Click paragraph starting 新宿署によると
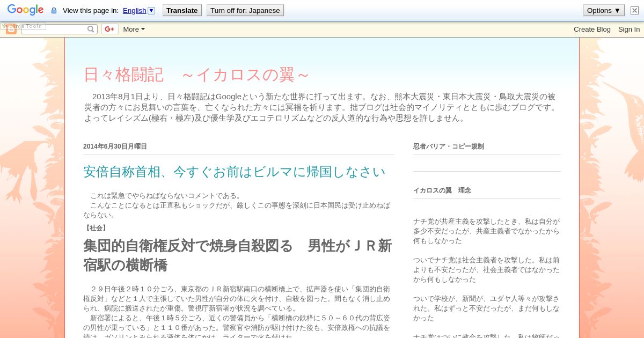 237,327
